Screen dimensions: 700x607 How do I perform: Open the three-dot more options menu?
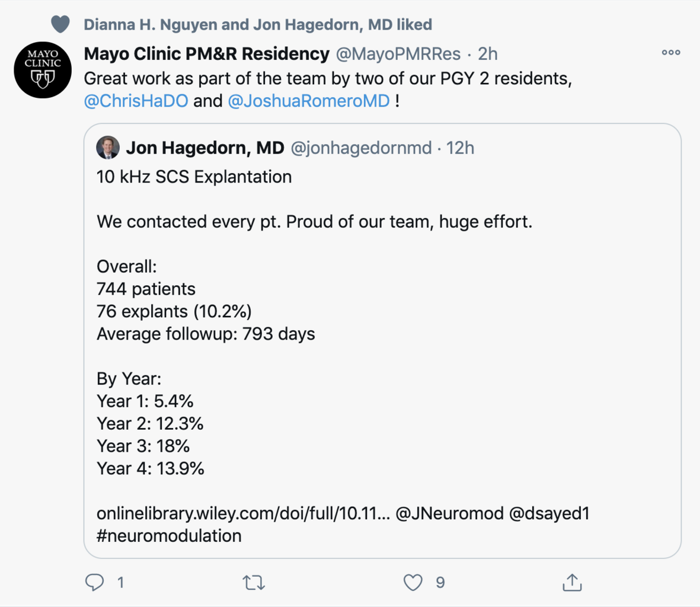(x=671, y=53)
